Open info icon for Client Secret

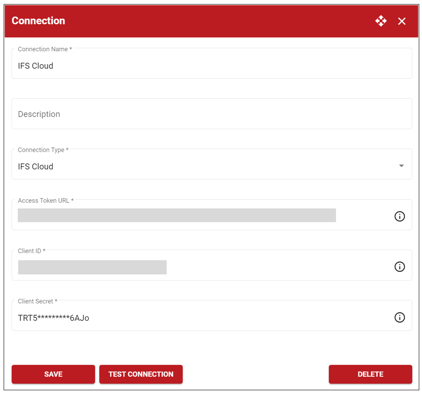(x=400, y=317)
